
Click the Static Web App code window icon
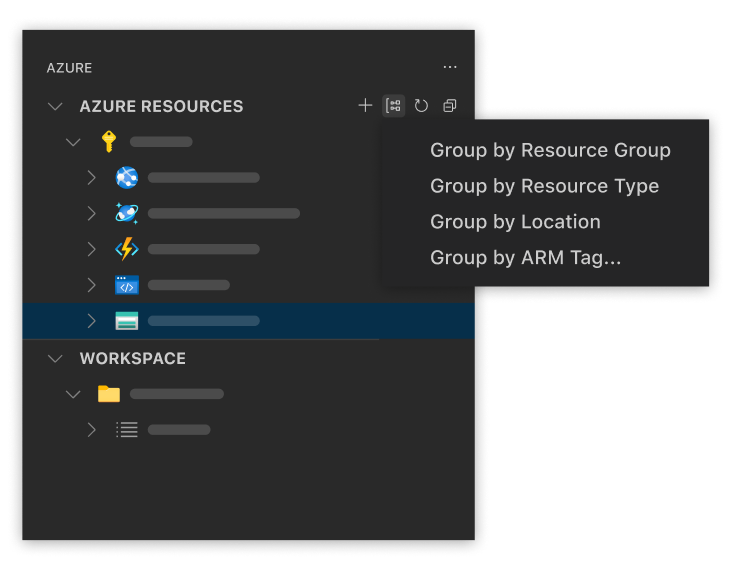(x=127, y=285)
